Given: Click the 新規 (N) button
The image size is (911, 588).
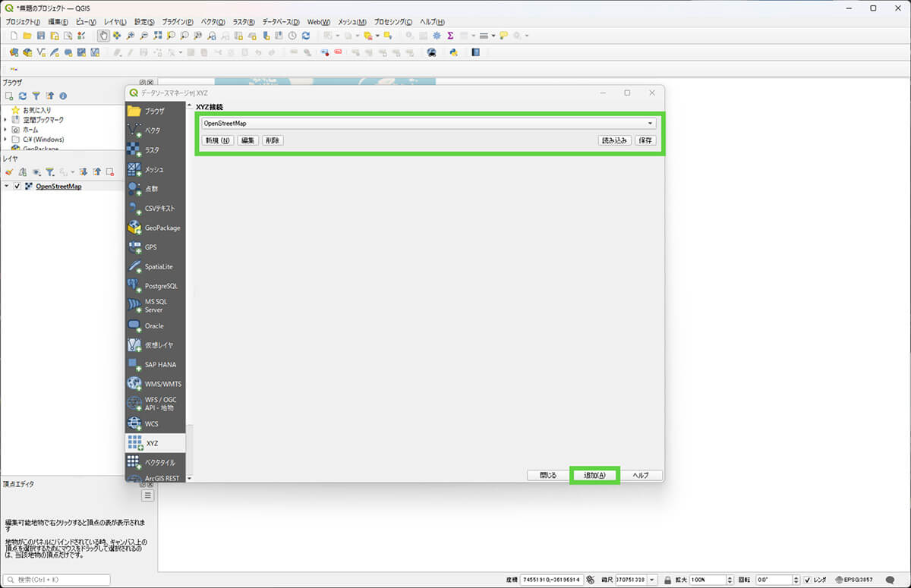Looking at the screenshot, I should (218, 140).
